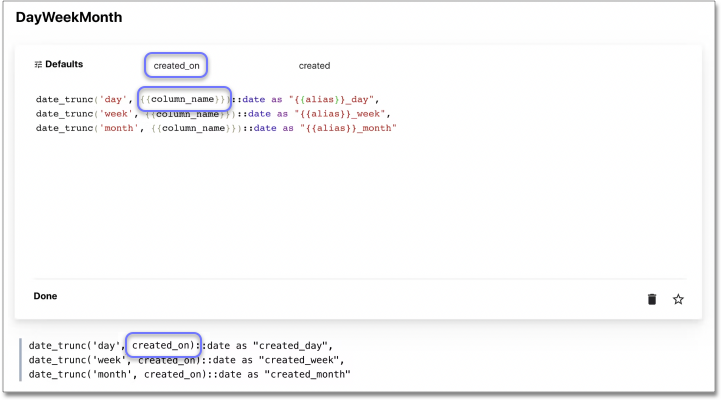The width and height of the screenshot is (722, 401).
Task: Favorite the snippet with the star icon
Action: coord(678,299)
